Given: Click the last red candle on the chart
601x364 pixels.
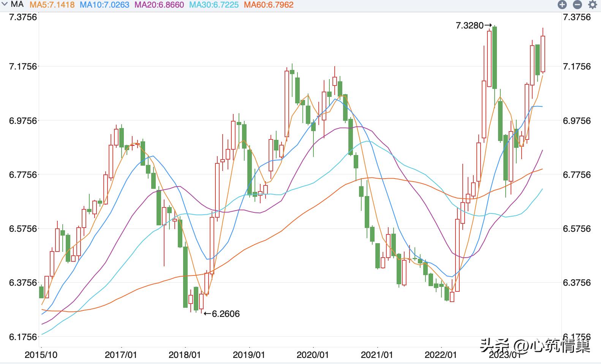Looking at the screenshot, I should click(543, 54).
